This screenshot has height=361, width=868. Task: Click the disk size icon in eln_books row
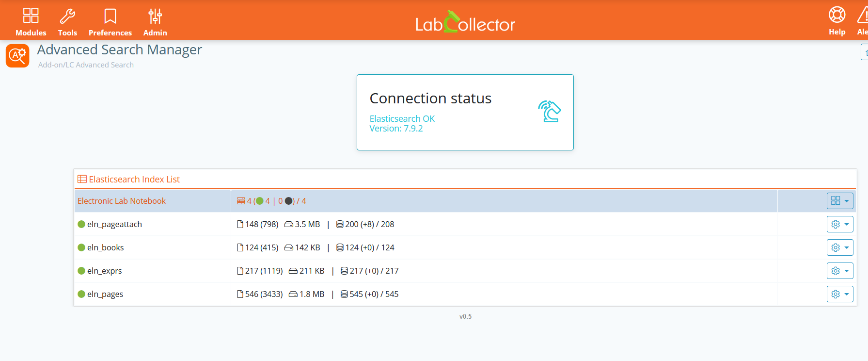click(x=289, y=247)
